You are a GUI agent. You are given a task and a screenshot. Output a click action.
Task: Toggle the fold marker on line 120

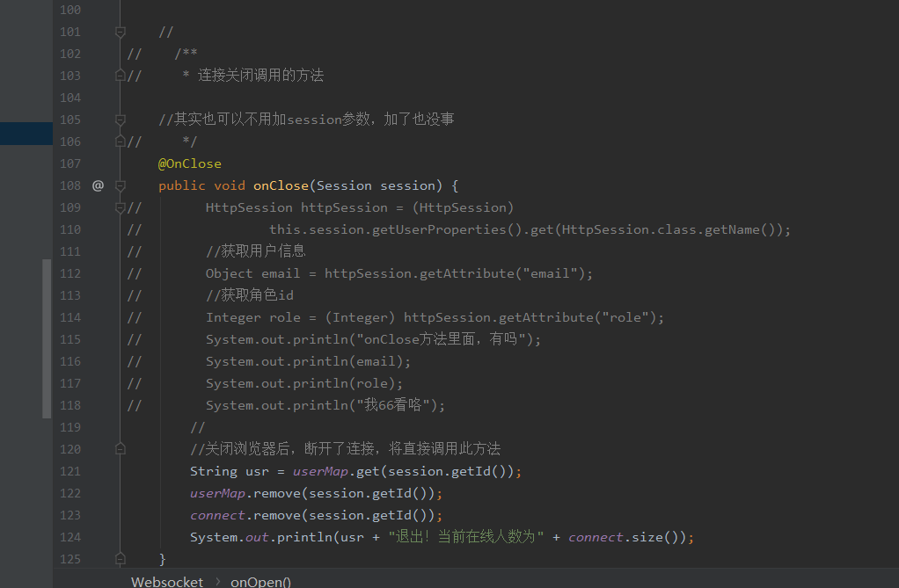[121, 449]
